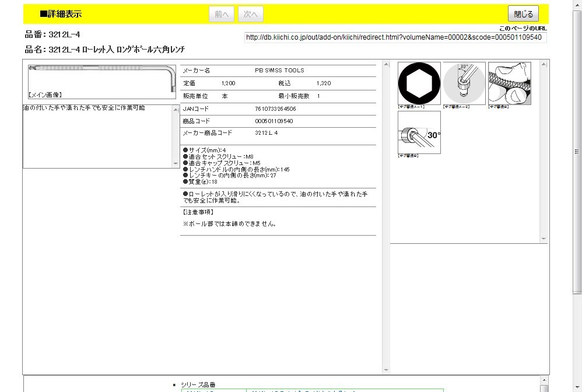Click the maker name PB SWISS TOOLS

(279, 70)
